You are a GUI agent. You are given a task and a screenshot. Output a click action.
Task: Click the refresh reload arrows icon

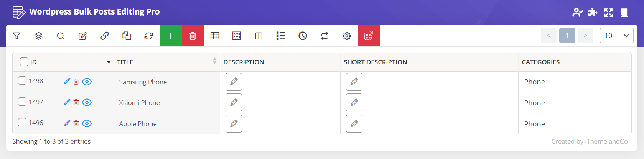(x=149, y=36)
